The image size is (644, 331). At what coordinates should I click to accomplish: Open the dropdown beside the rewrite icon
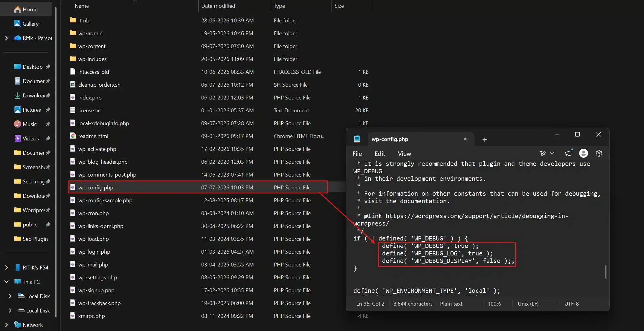point(552,153)
